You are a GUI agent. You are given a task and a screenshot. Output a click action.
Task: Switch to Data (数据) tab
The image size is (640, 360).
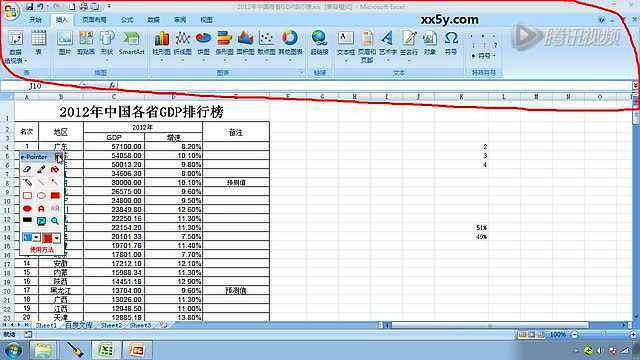(153, 20)
